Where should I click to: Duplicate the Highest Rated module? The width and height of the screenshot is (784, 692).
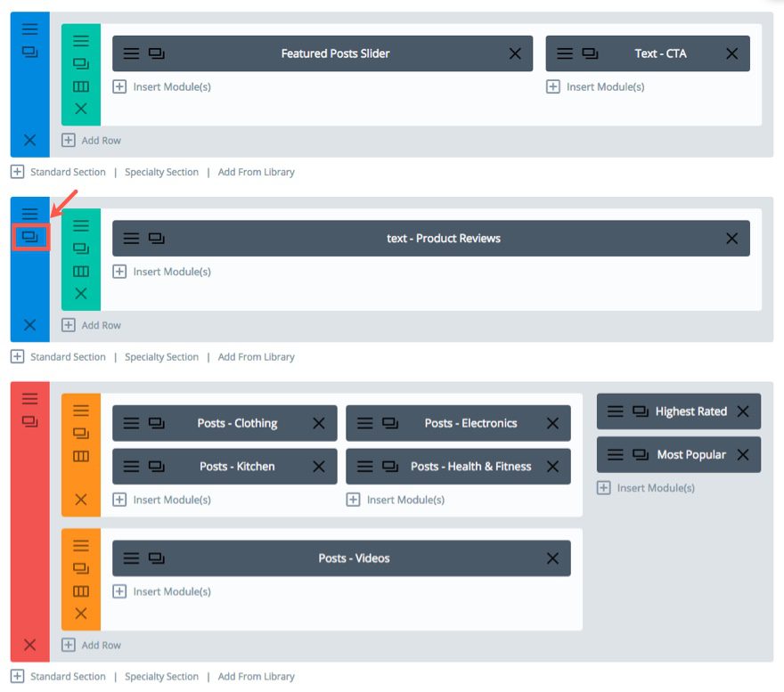640,411
